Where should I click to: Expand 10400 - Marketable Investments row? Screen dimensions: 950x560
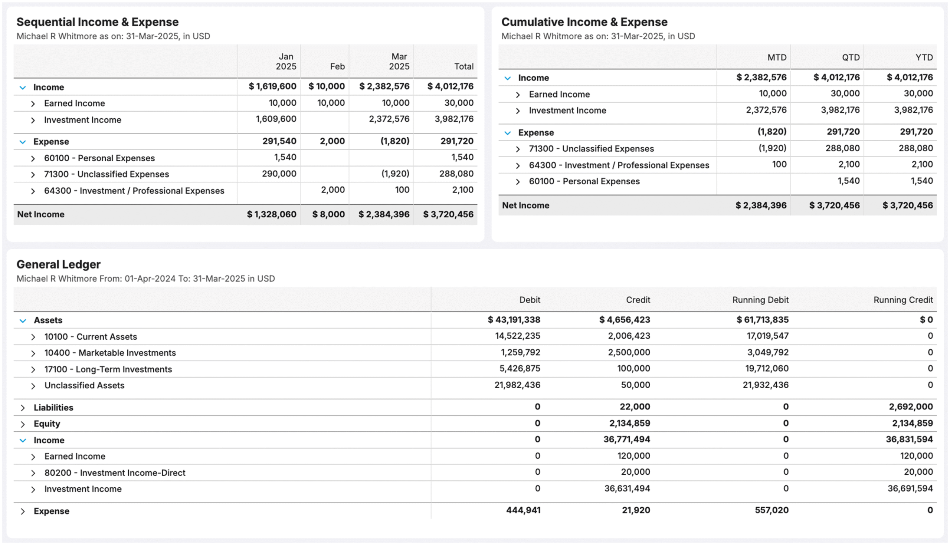(33, 352)
